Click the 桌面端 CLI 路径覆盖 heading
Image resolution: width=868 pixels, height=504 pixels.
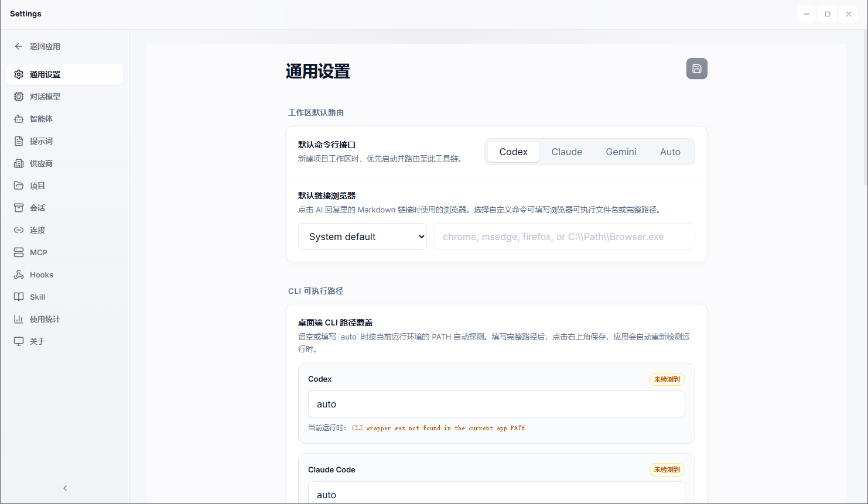[x=336, y=323]
